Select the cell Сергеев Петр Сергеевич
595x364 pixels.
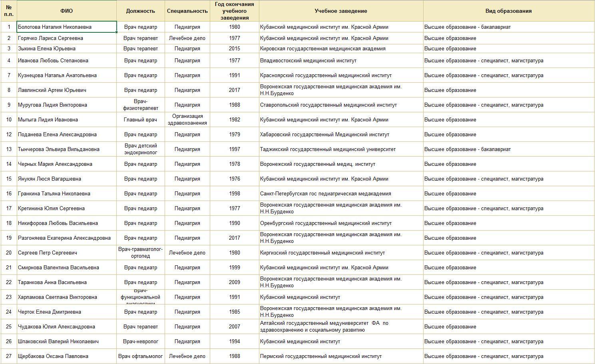pyautogui.click(x=67, y=253)
